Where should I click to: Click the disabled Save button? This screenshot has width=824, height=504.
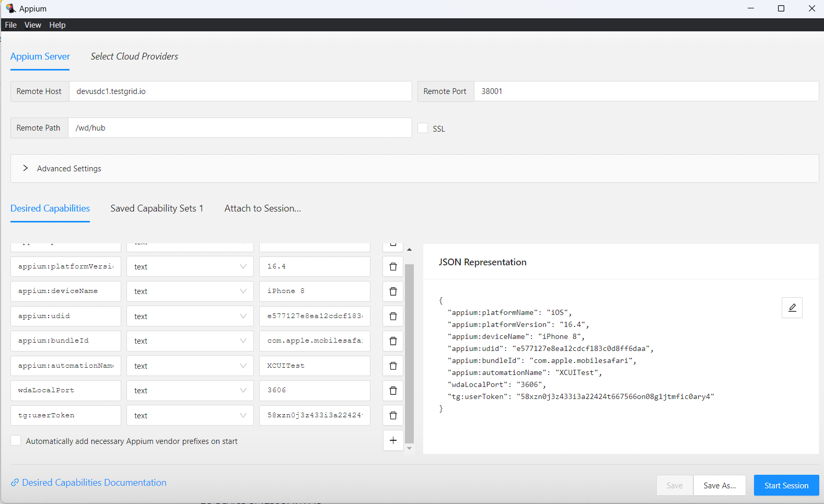click(675, 485)
